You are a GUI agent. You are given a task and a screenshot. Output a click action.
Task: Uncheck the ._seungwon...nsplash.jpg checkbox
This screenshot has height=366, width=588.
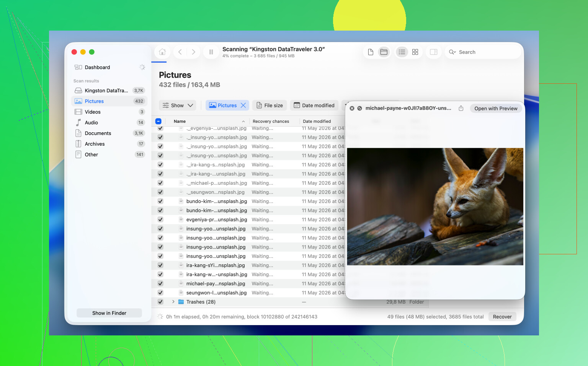click(x=160, y=192)
